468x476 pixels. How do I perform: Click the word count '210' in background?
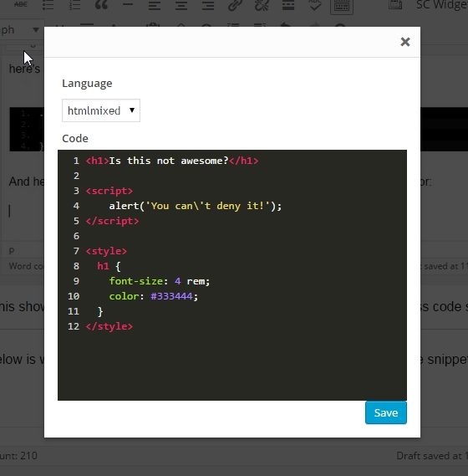(x=28, y=455)
